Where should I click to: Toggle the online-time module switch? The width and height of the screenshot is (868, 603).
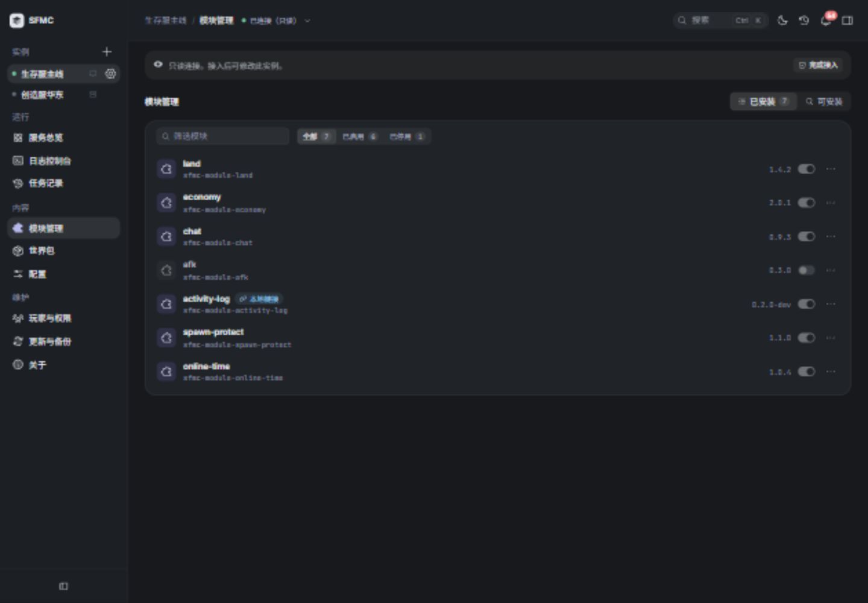(x=807, y=371)
